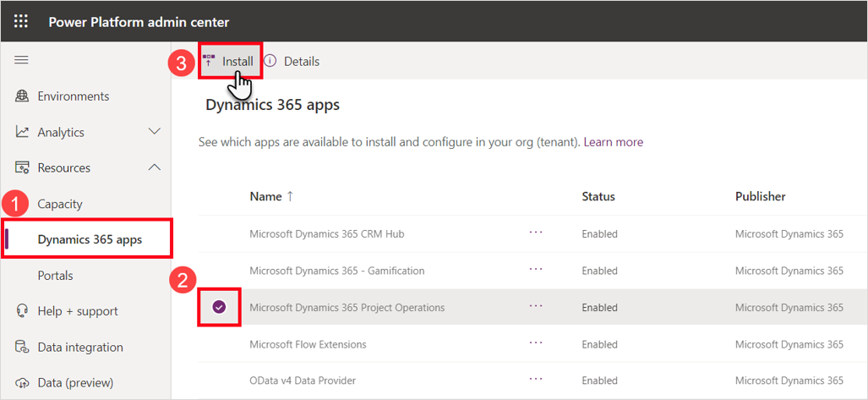Image resolution: width=868 pixels, height=400 pixels.
Task: Open more options for Project Operations row
Action: click(x=535, y=306)
